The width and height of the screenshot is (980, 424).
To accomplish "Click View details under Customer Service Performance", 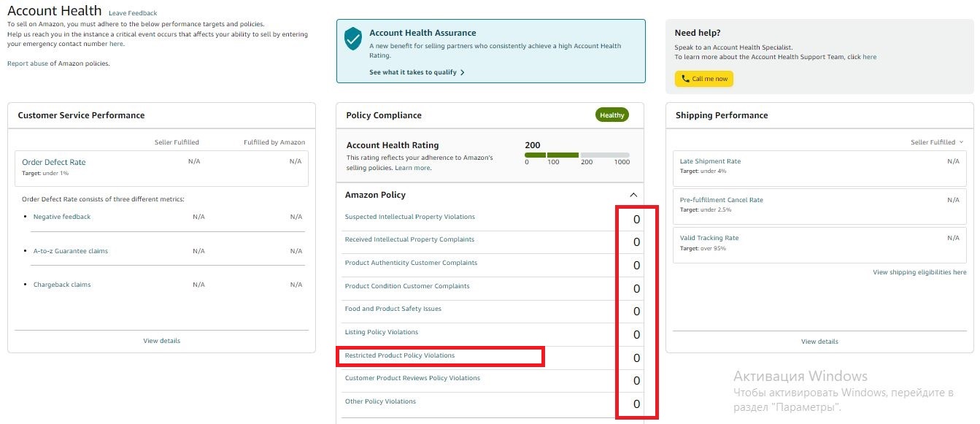I will point(161,340).
